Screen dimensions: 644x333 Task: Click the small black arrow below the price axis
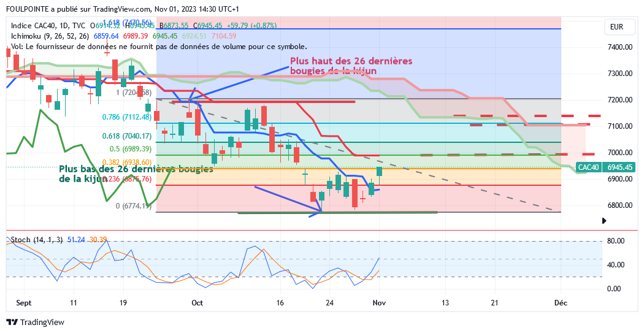604,221
